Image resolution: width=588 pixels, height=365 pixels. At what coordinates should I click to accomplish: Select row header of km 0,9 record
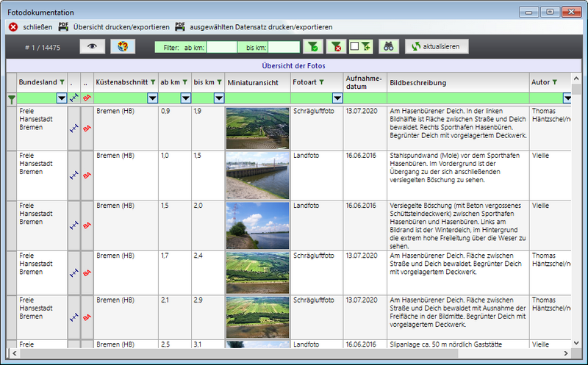12,129
